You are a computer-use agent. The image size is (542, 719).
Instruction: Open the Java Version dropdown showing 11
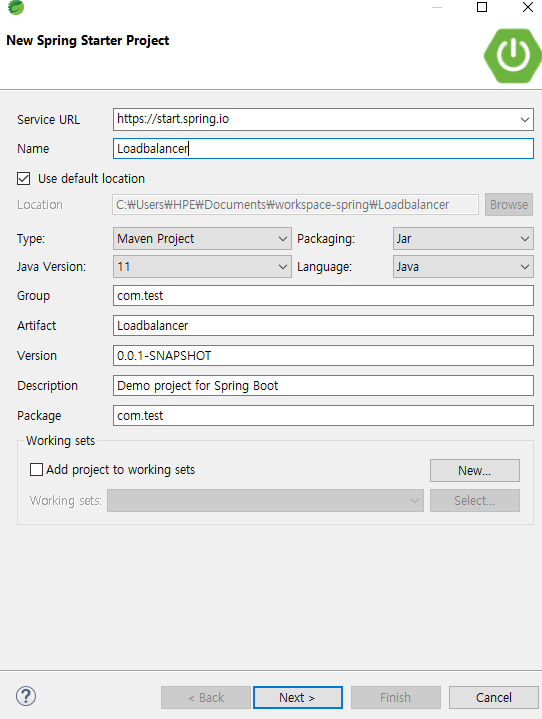tap(202, 267)
